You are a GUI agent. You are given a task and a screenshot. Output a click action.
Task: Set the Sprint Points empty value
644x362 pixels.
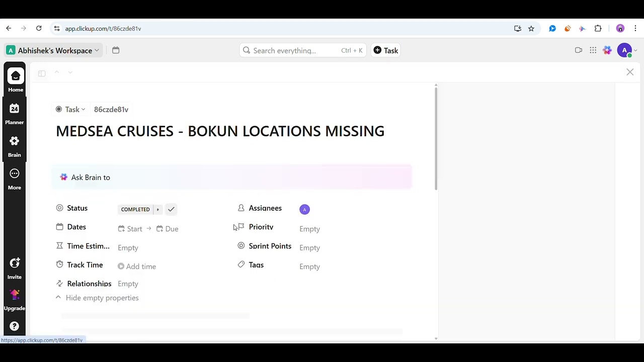point(309,247)
